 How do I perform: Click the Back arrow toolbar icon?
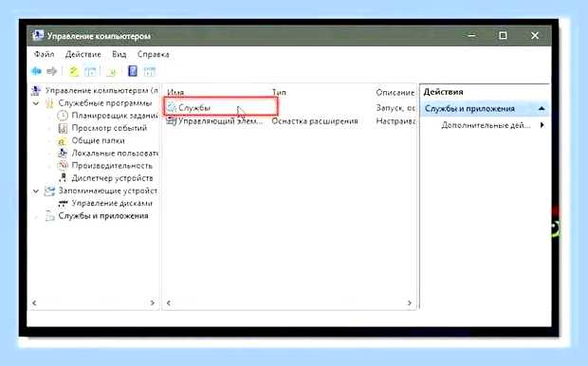(x=36, y=71)
